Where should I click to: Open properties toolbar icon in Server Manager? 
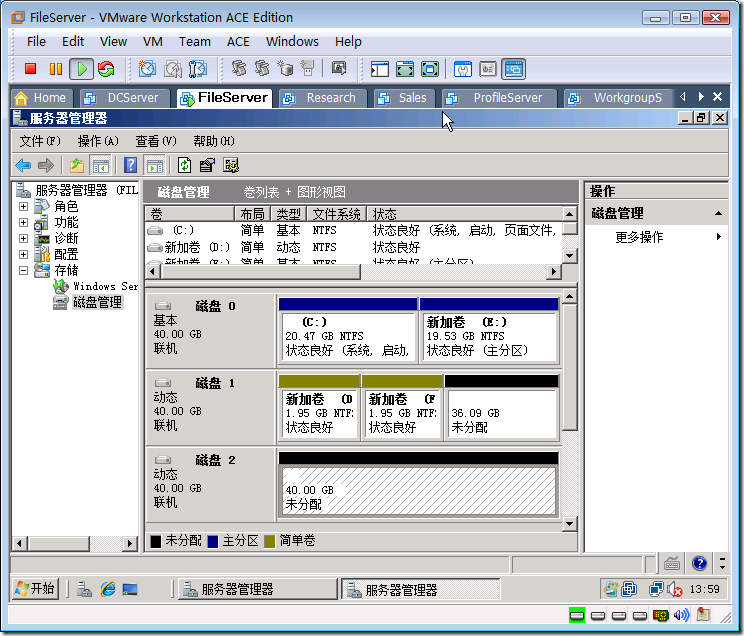[x=207, y=166]
